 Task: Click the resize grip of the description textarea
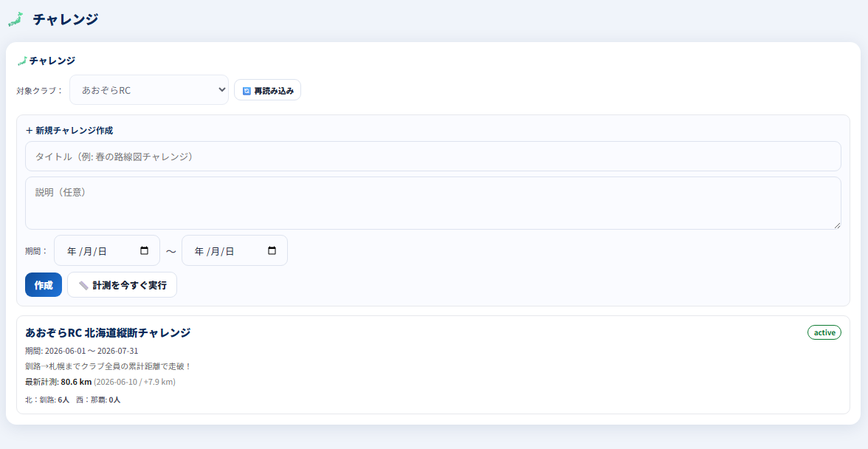click(x=837, y=225)
